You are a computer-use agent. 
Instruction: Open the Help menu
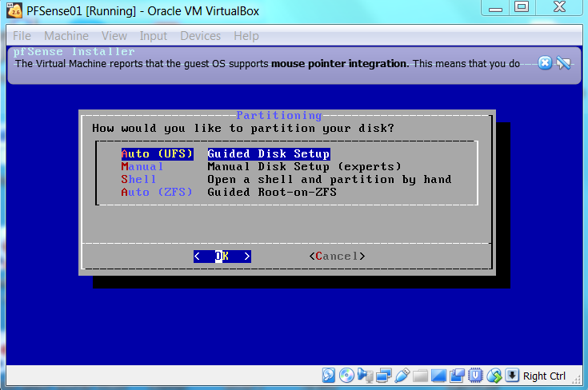pos(246,36)
